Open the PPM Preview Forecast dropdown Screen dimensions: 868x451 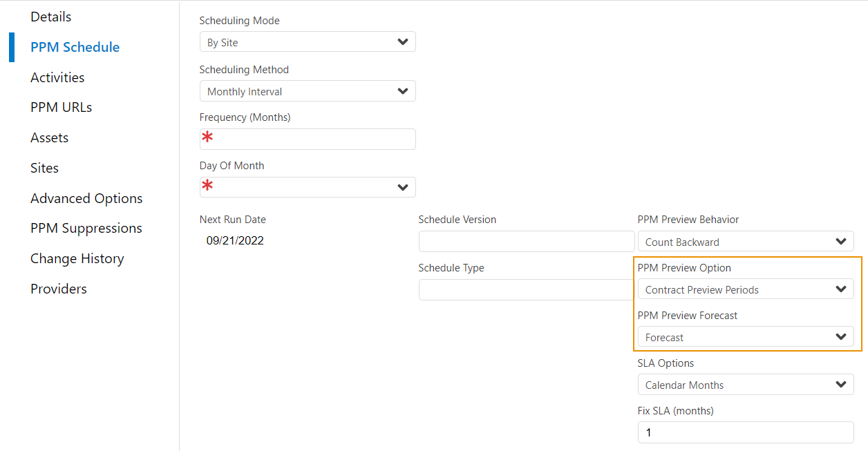pos(745,337)
